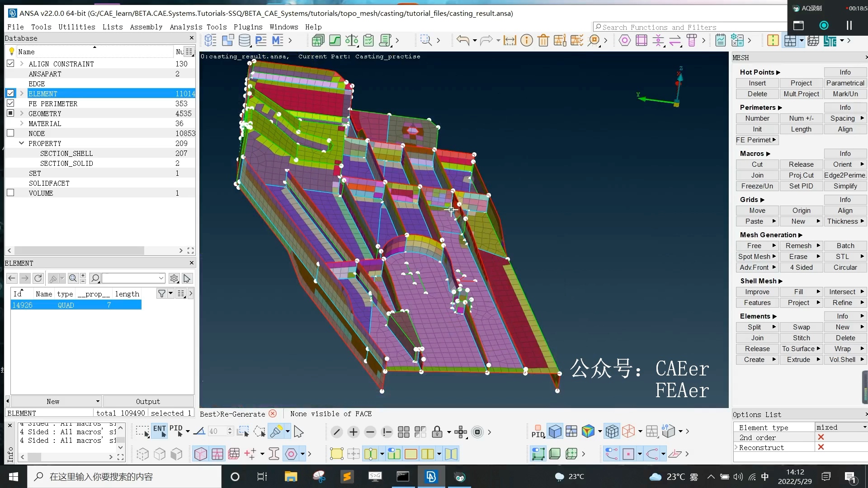This screenshot has width=868, height=488.
Task: Click the trash Delete toolbar icon
Action: coord(543,41)
